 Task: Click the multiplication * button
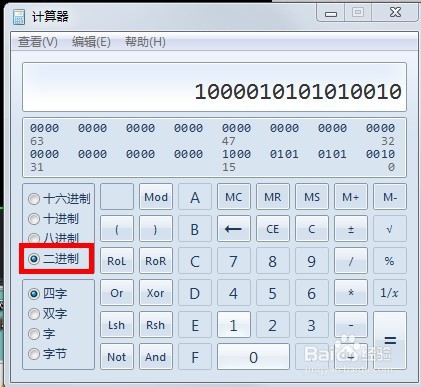pos(351,293)
